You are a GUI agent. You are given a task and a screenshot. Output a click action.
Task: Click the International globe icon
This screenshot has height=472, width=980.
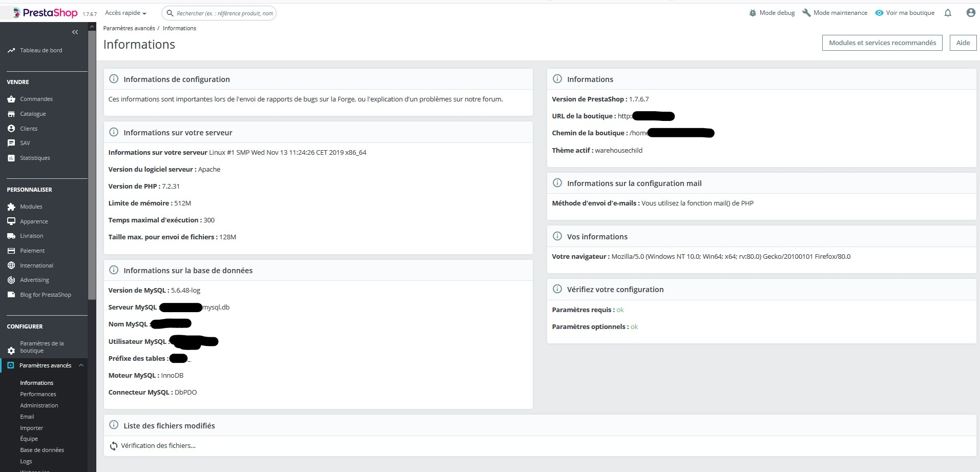click(x=11, y=265)
